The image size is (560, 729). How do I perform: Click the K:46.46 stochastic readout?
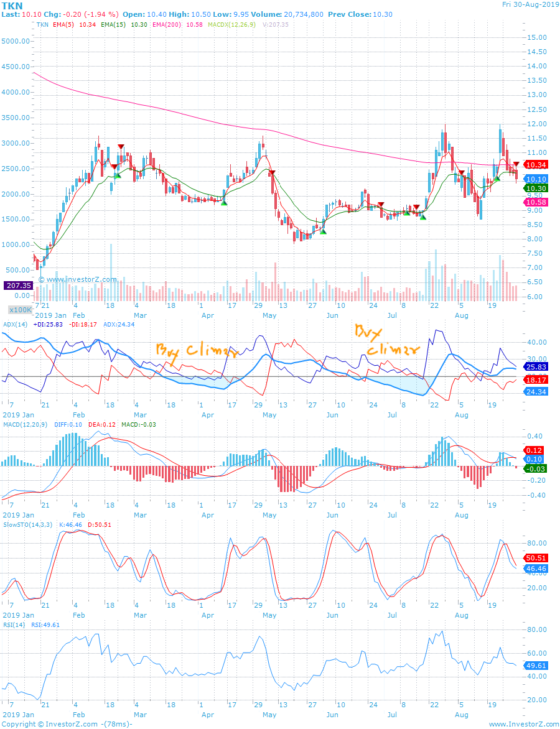(71, 525)
